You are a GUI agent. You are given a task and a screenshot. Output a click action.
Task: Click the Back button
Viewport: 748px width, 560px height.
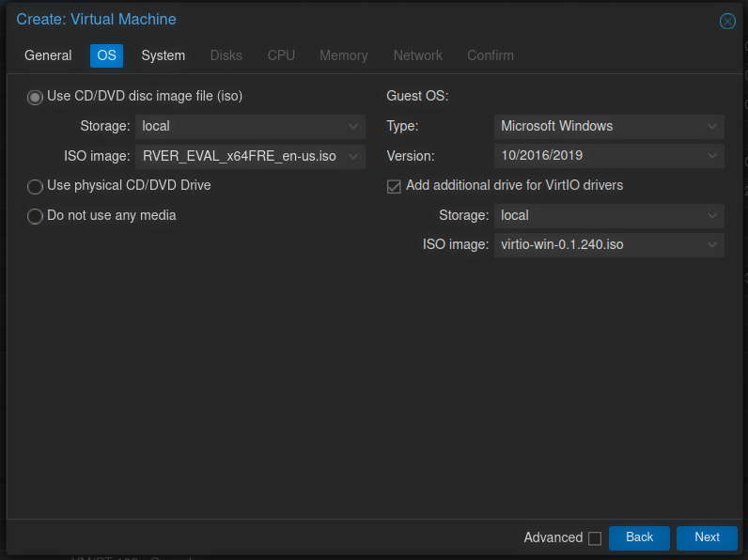point(639,537)
